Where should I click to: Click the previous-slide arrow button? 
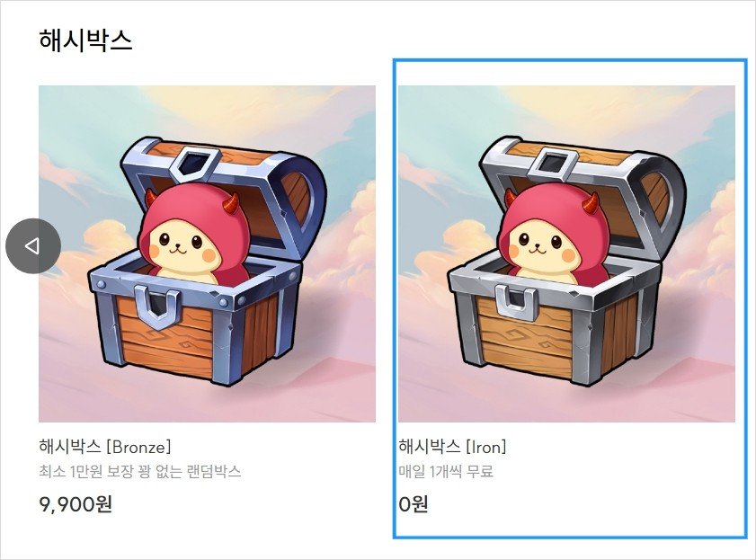click(33, 245)
